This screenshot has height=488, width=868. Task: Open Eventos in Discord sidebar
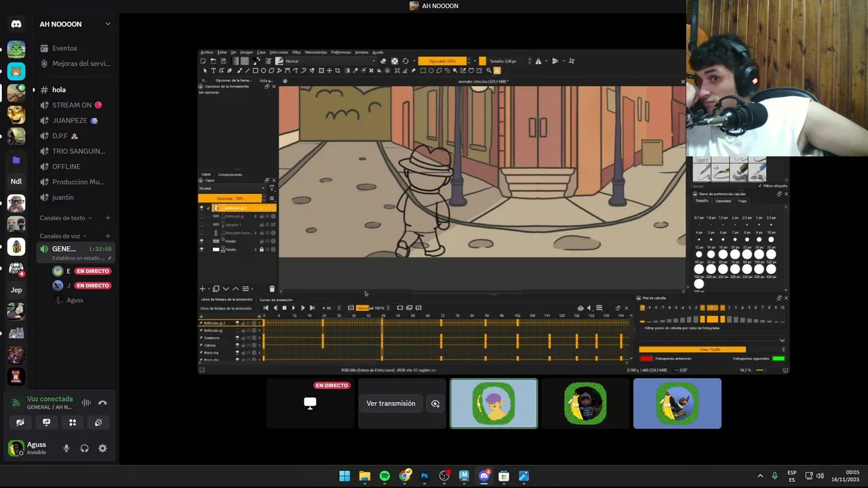coord(64,48)
